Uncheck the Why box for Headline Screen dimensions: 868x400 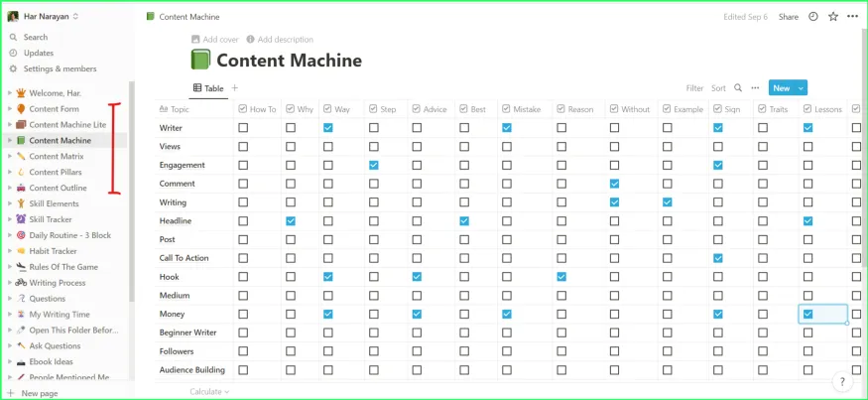(x=291, y=220)
